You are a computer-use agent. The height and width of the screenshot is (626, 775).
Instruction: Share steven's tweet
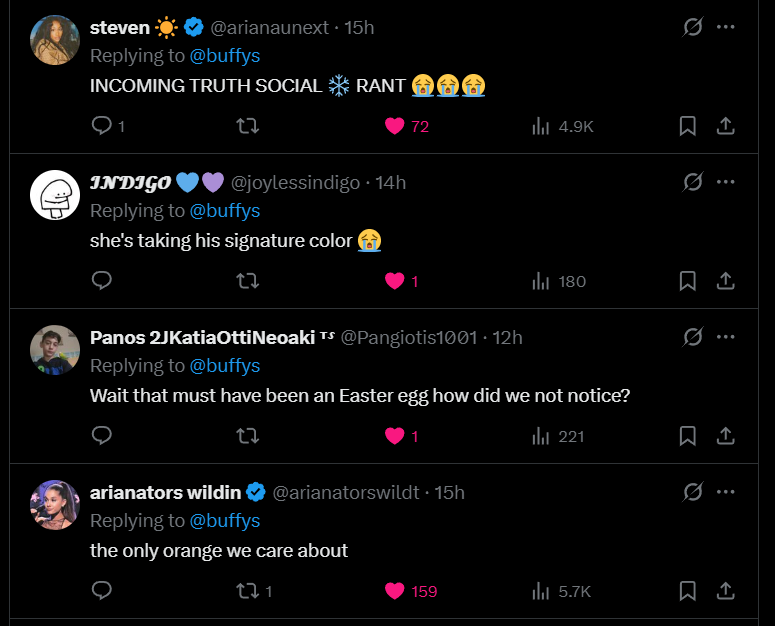point(727,126)
